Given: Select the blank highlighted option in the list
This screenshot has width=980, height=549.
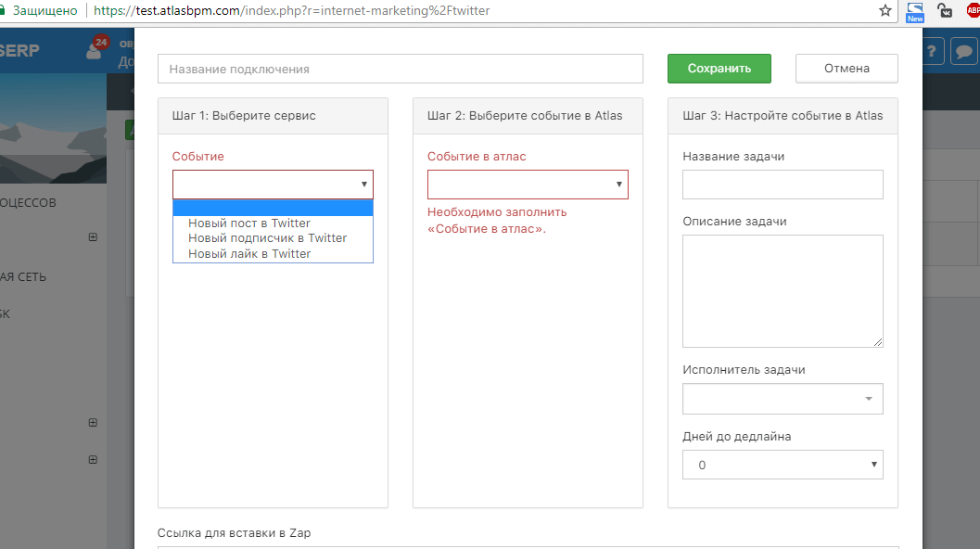Looking at the screenshot, I should tap(274, 208).
